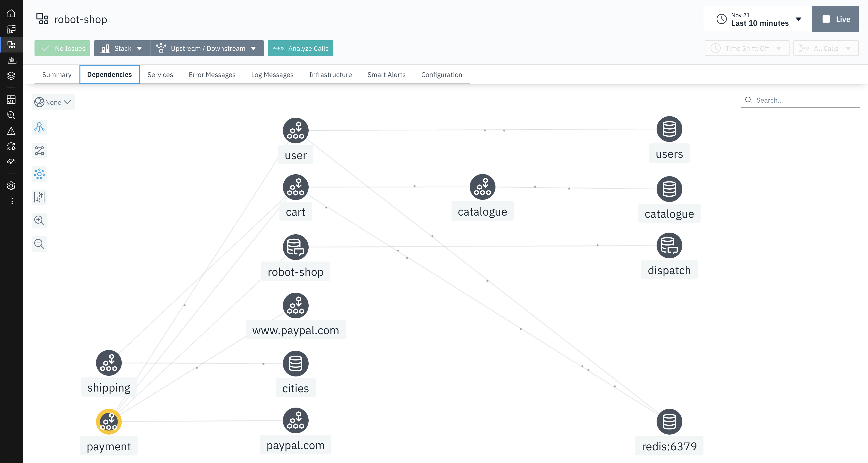Open the Applications icon in sidebar
The width and height of the screenshot is (868, 463).
tap(11, 44)
